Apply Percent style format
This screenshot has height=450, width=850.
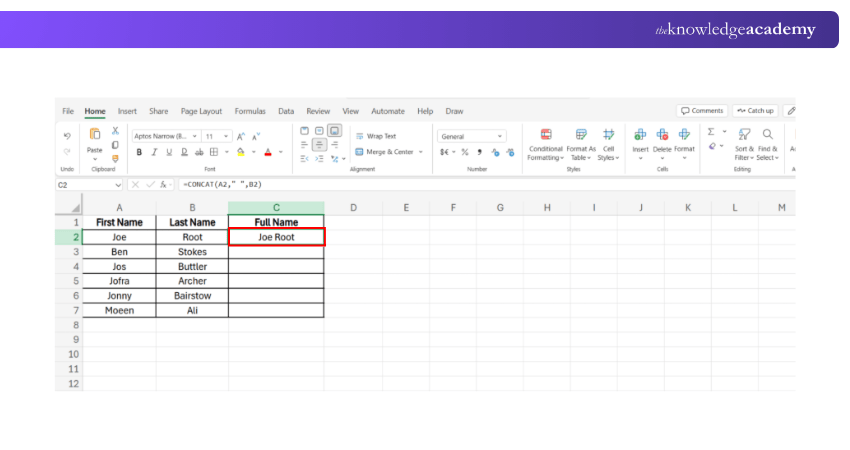pyautogui.click(x=465, y=152)
